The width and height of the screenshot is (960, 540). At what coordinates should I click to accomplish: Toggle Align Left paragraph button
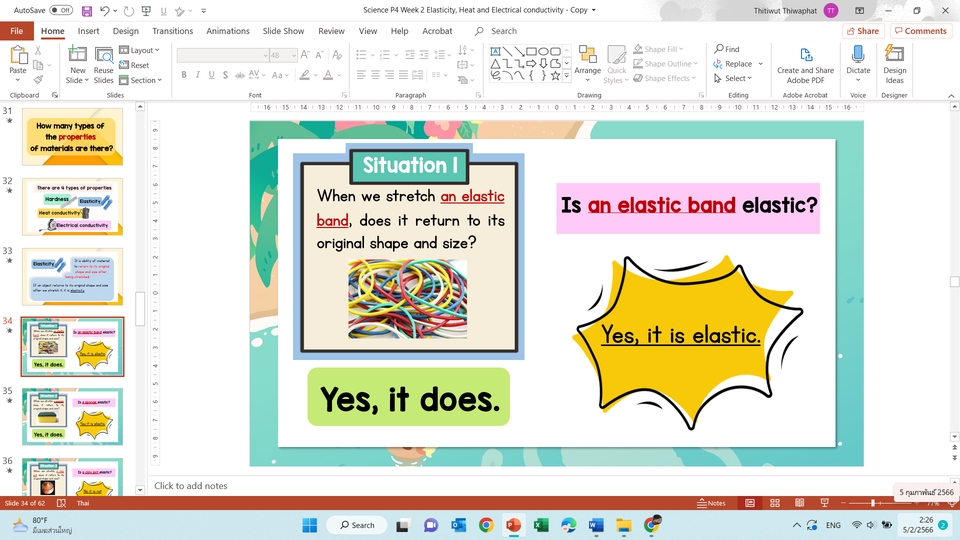(361, 75)
